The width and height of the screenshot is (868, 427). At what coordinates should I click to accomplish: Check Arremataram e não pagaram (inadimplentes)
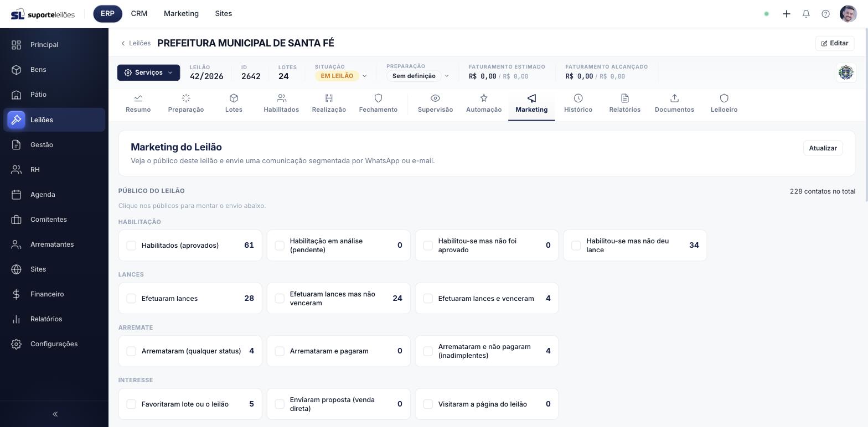[428, 351]
